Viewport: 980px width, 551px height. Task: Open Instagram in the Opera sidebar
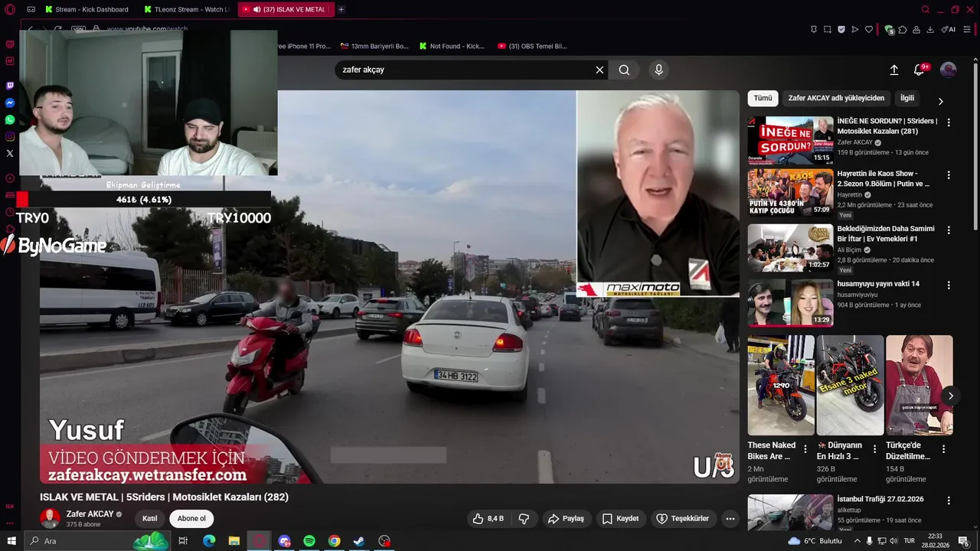(x=10, y=136)
